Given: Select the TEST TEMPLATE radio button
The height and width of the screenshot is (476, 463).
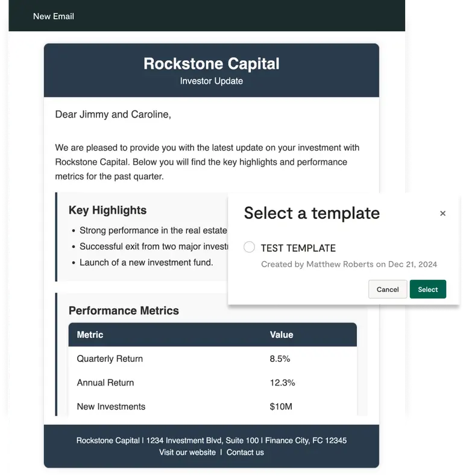Looking at the screenshot, I should [x=249, y=247].
